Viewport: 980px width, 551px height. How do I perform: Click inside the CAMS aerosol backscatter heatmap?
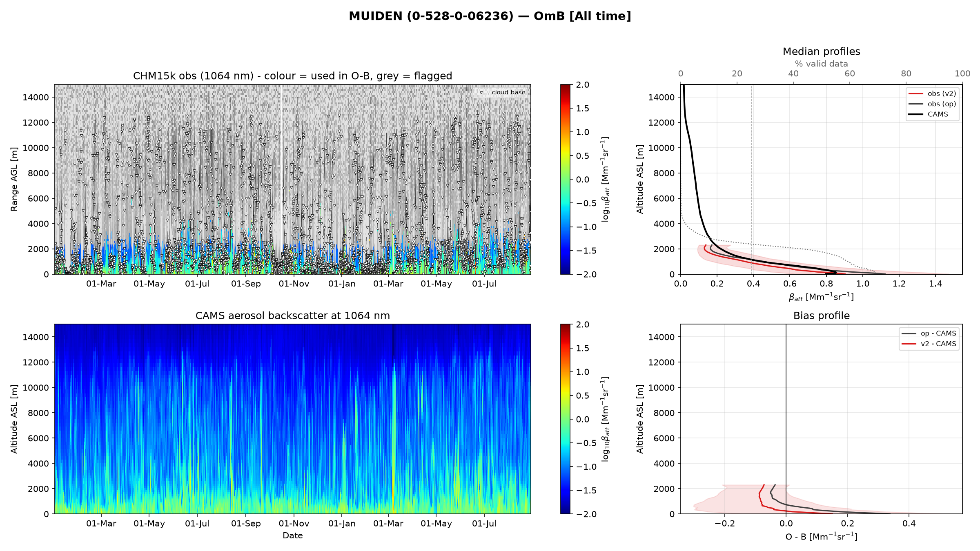[293, 419]
